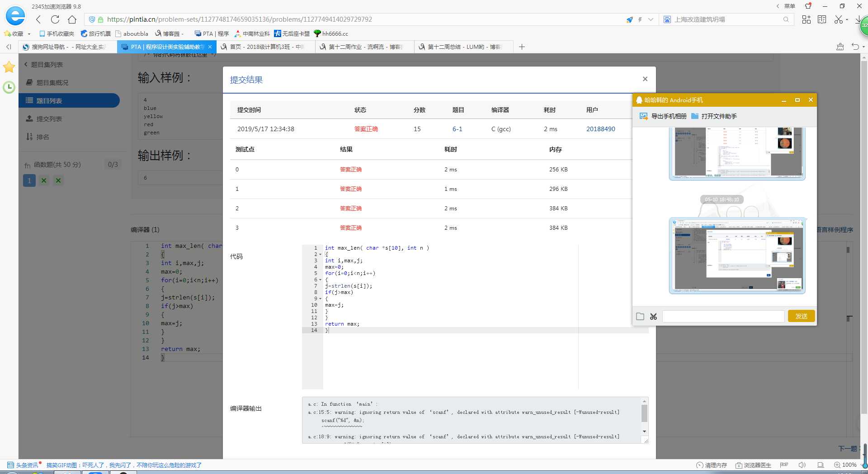The width and height of the screenshot is (868, 474).
Task: Go back to 题目集列表
Action: (x=43, y=65)
